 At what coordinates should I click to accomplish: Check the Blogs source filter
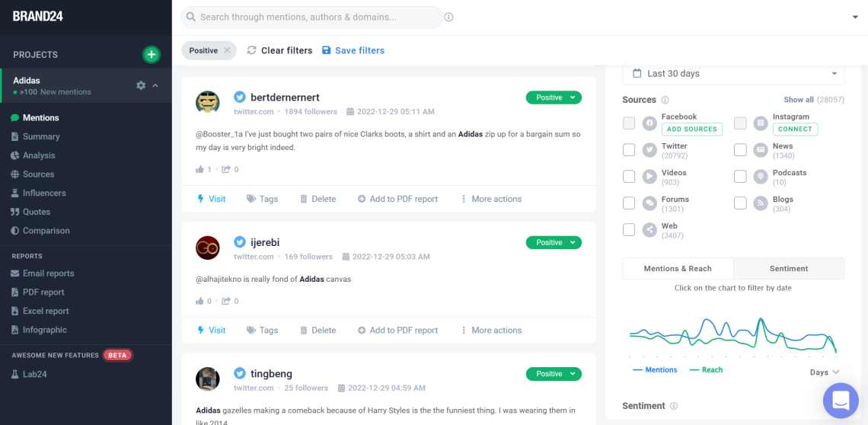coord(740,203)
